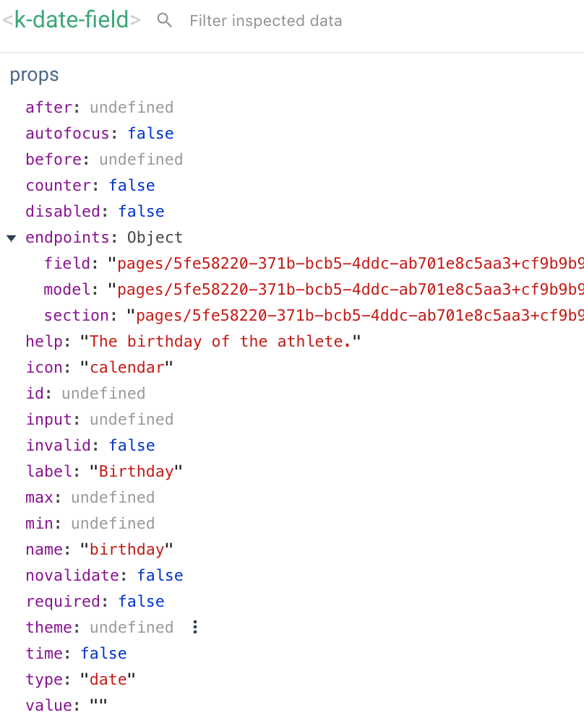
Task: Open the three-dot menu beside theme prop
Action: pyautogui.click(x=195, y=628)
